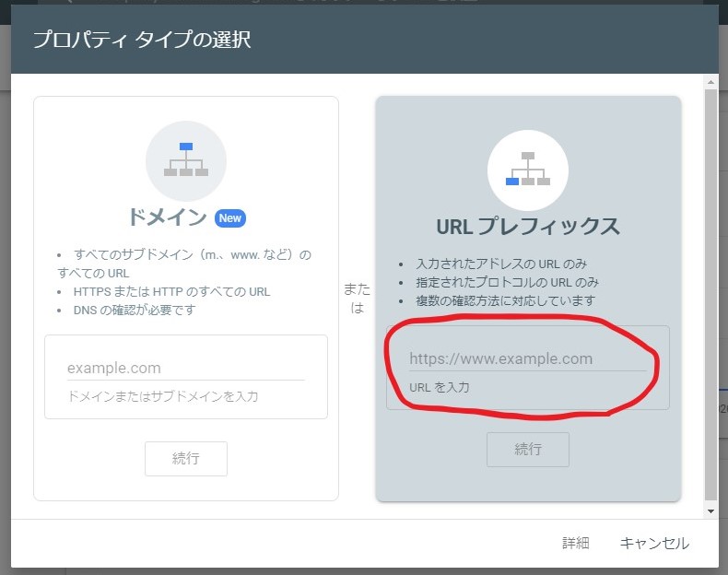Click キャンセル to close the dialog

tap(654, 543)
